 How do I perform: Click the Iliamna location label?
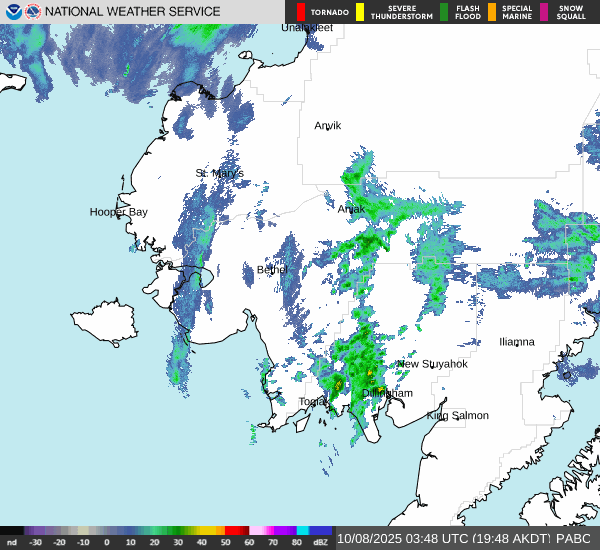point(517,342)
